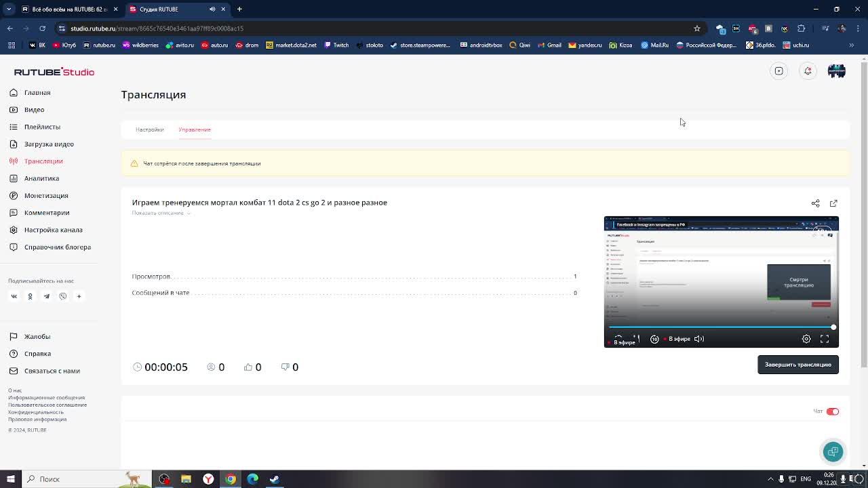Switch to the first RUTUBE browser tab
Viewport: 868px width, 488px height.
click(x=65, y=9)
